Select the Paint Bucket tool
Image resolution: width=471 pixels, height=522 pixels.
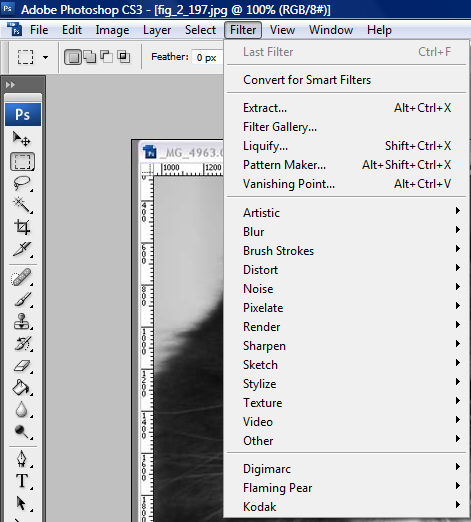tap(22, 387)
